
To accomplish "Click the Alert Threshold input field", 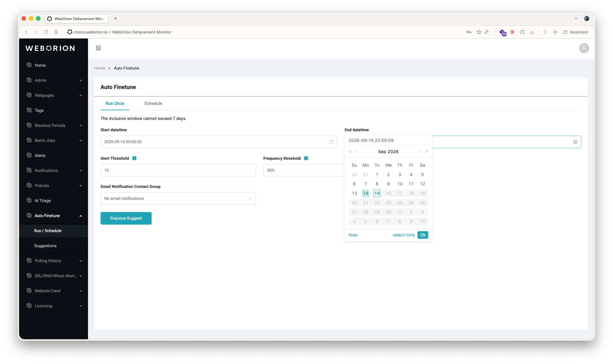I will (x=178, y=170).
